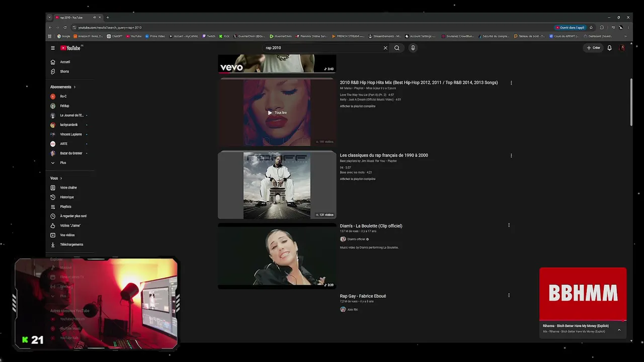Screen dimensions: 644x362
Task: Open options menu for Les classiques playlist
Action: pyautogui.click(x=511, y=155)
